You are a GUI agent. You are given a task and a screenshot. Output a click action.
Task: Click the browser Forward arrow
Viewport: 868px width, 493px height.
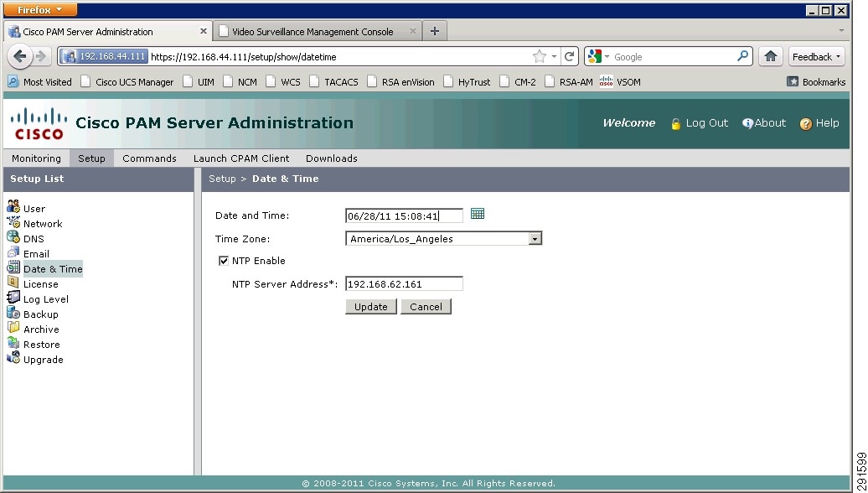point(40,56)
